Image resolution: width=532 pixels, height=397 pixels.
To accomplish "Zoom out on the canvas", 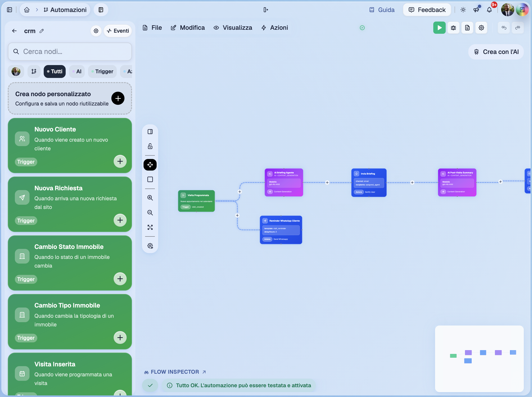I will pyautogui.click(x=150, y=212).
